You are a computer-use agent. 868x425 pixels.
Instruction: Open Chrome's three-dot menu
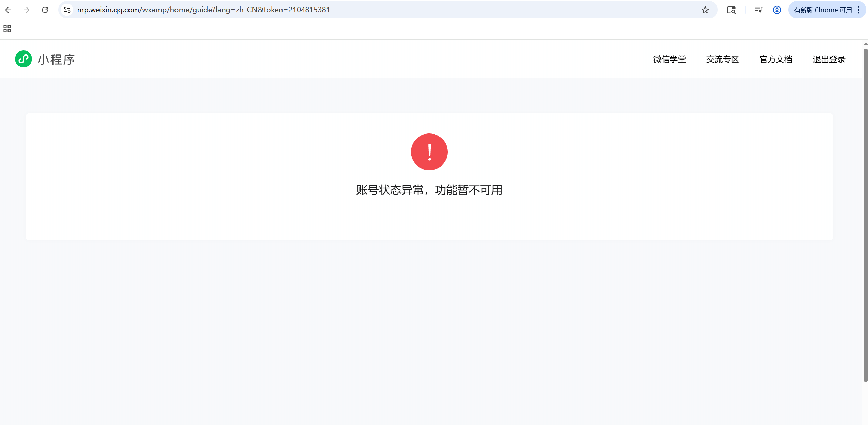pos(858,10)
